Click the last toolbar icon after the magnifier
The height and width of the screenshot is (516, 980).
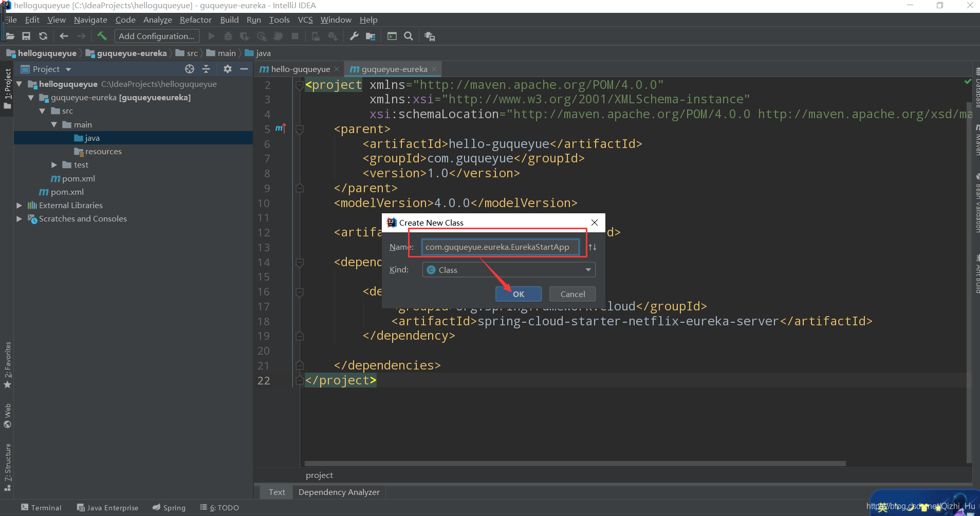tap(430, 36)
